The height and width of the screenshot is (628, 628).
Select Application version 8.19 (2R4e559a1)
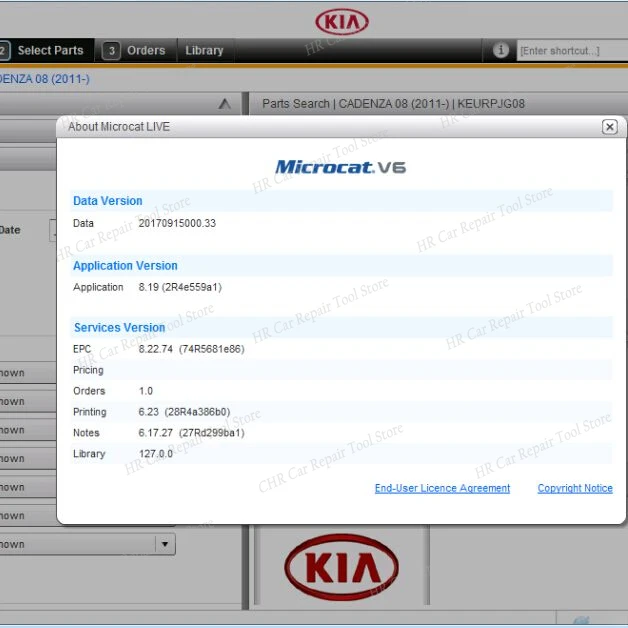click(x=180, y=287)
